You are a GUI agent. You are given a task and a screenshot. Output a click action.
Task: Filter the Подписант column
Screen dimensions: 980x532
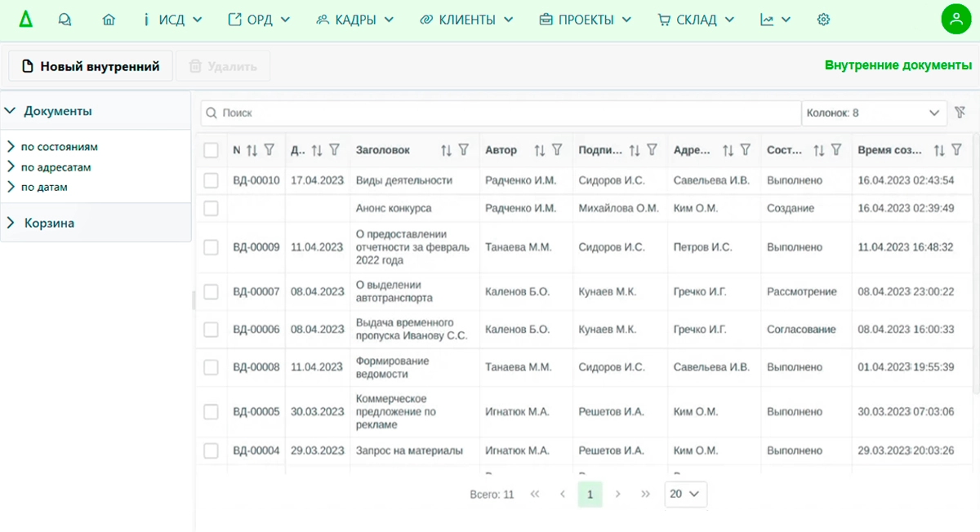click(x=652, y=150)
